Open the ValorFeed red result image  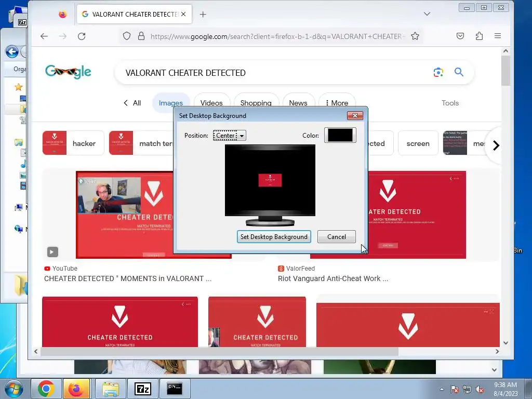click(417, 215)
